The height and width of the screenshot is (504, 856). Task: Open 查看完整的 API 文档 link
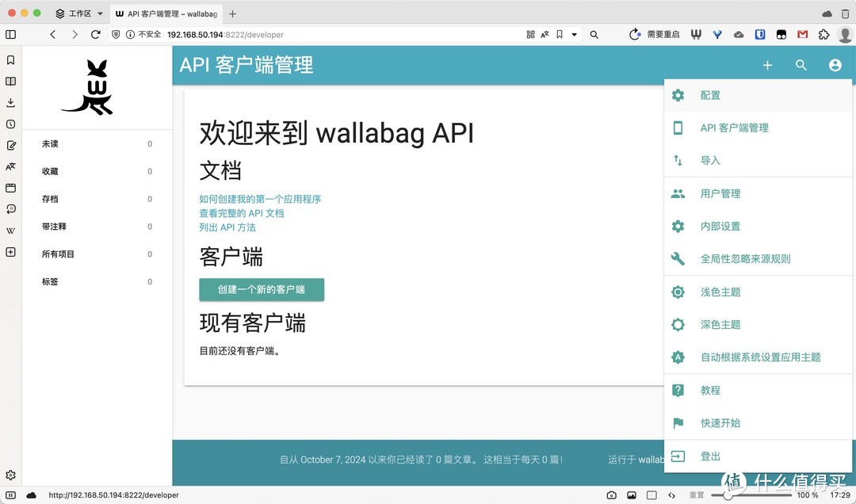[x=241, y=213]
